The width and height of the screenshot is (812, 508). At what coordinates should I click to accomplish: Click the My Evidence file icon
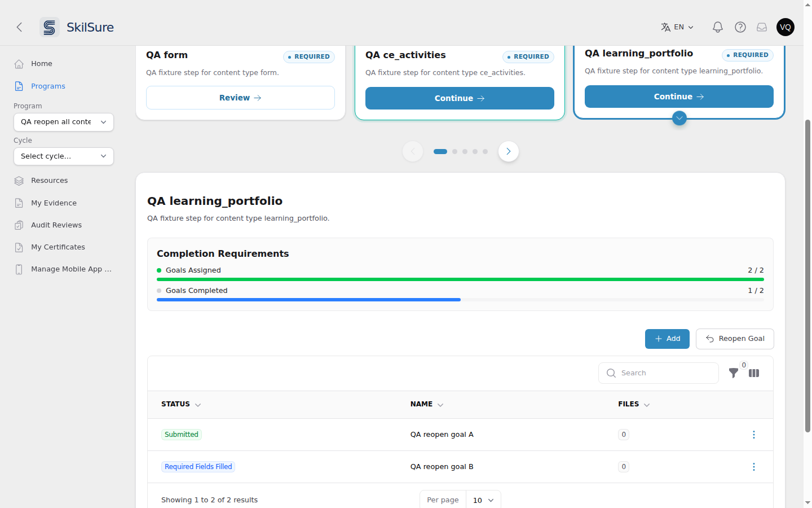click(19, 203)
